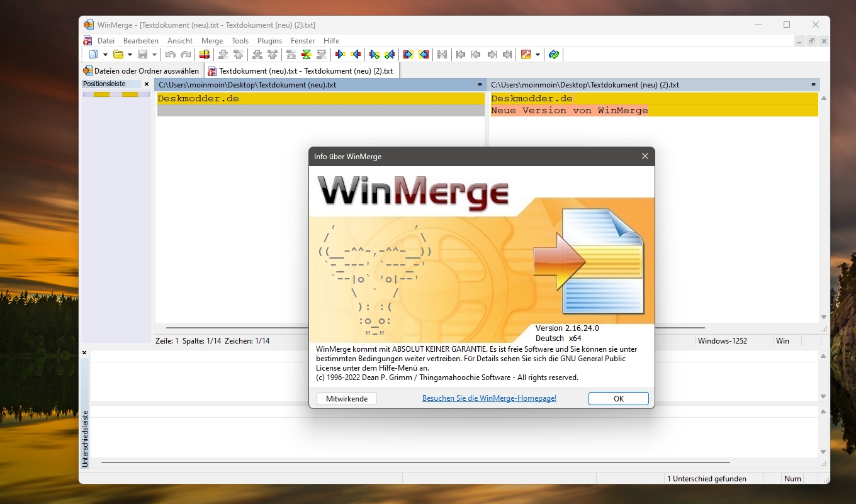Click the left pane Deskmodder.de line
This screenshot has width=856, height=504.
click(320, 98)
